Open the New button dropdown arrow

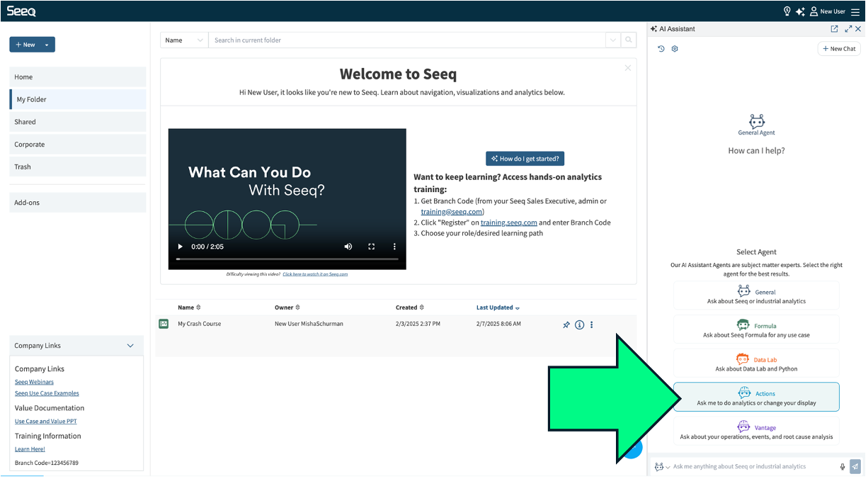[x=47, y=45]
